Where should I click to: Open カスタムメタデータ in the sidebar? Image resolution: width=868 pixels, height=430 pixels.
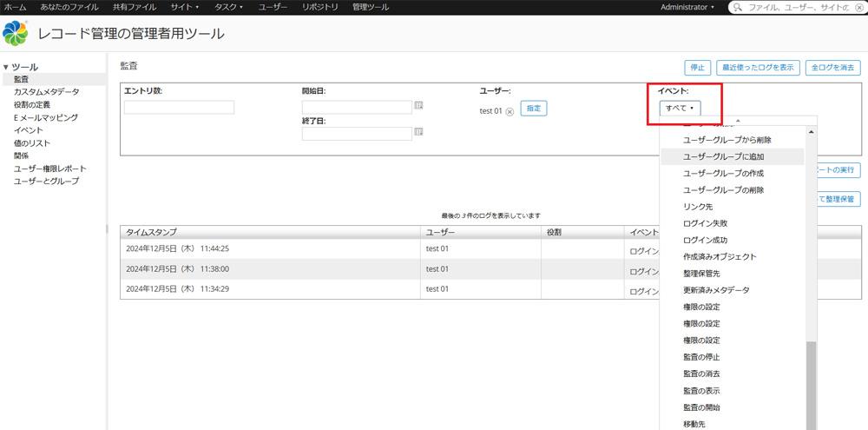point(47,92)
